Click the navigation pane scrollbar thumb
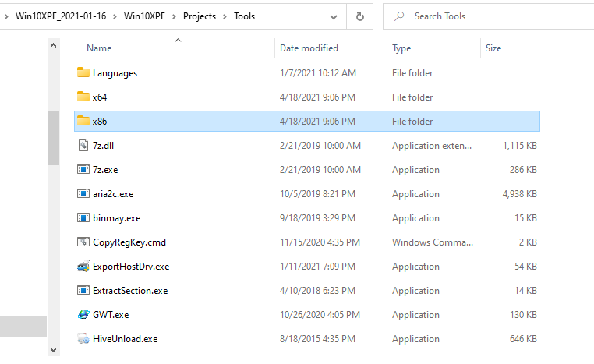Viewport: 594px width, 364px height. point(54,138)
